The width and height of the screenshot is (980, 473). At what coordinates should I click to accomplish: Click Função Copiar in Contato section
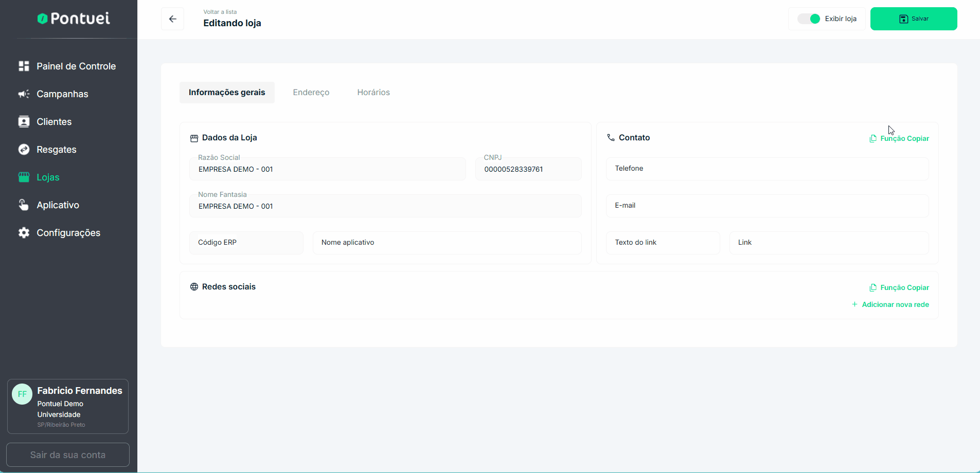click(899, 139)
